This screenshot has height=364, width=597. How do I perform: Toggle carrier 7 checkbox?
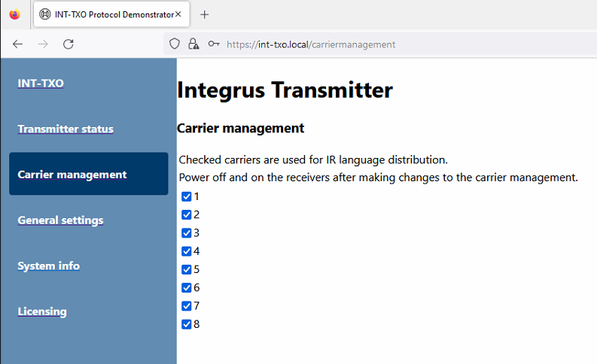tap(187, 306)
